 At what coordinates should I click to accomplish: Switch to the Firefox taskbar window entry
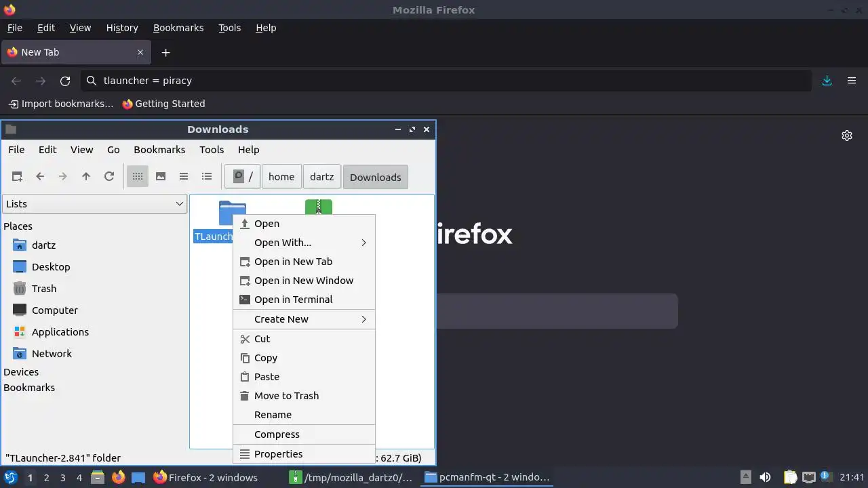coord(205,477)
